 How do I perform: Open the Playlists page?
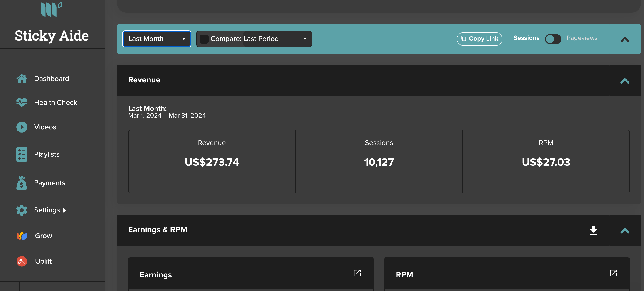[47, 154]
